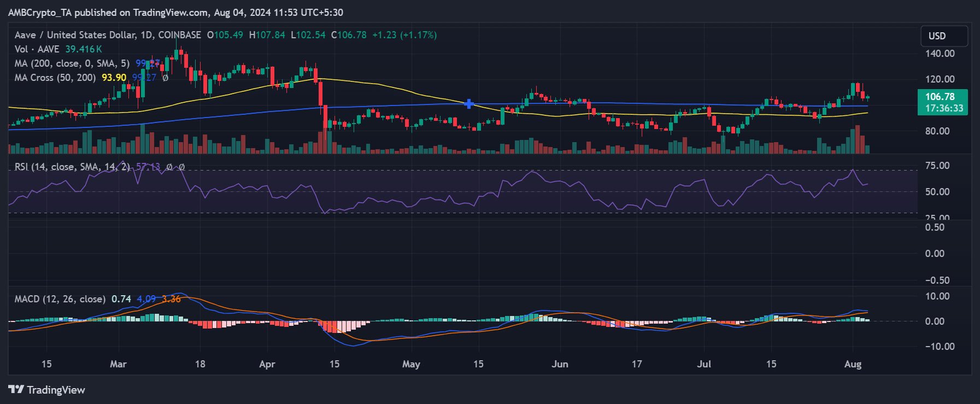Click the 80.00 price axis label
The height and width of the screenshot is (404, 980).
pyautogui.click(x=937, y=131)
